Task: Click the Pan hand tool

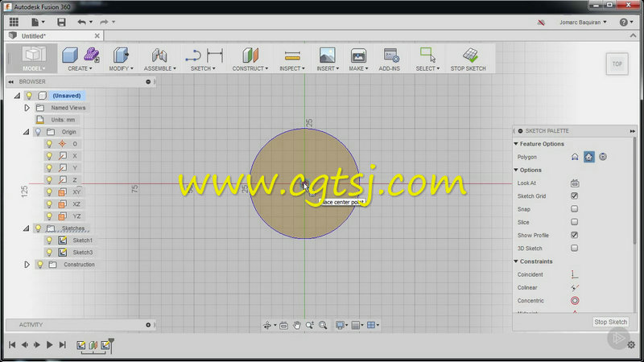Action: pos(296,325)
